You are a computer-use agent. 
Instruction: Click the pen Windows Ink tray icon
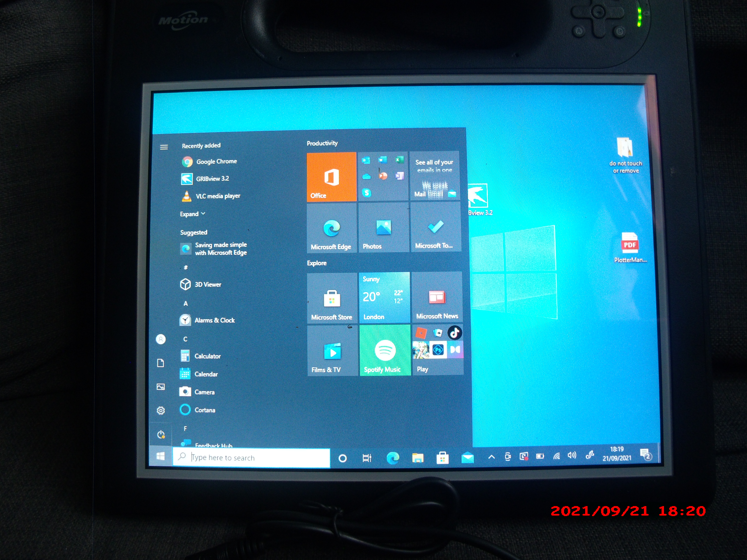pos(590,455)
